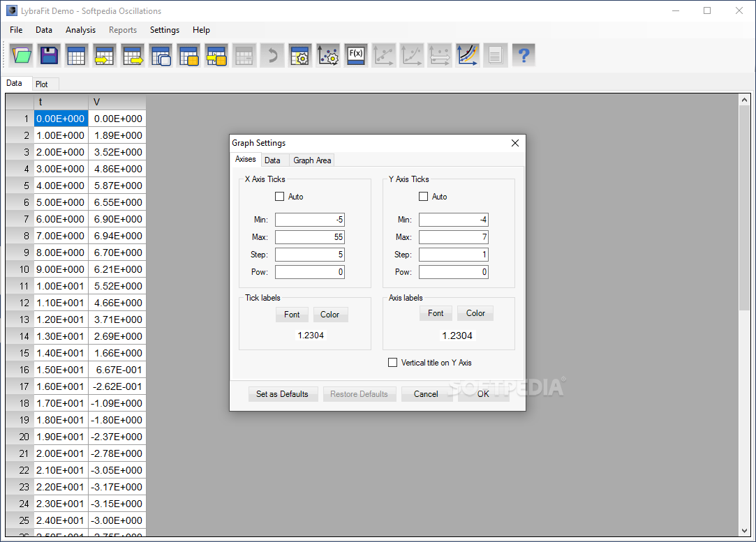Click table icon with single orange square
This screenshot has width=756, height=542.
coord(188,55)
